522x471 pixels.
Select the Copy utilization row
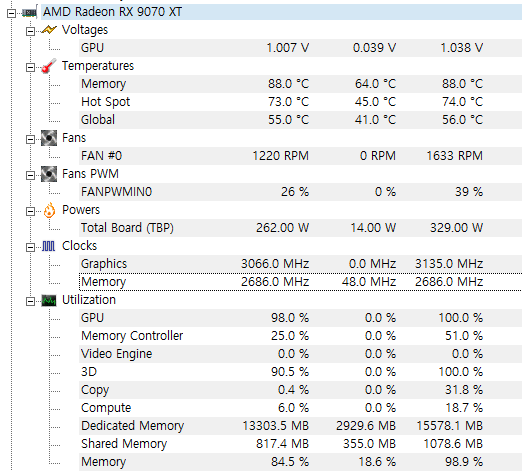point(300,390)
